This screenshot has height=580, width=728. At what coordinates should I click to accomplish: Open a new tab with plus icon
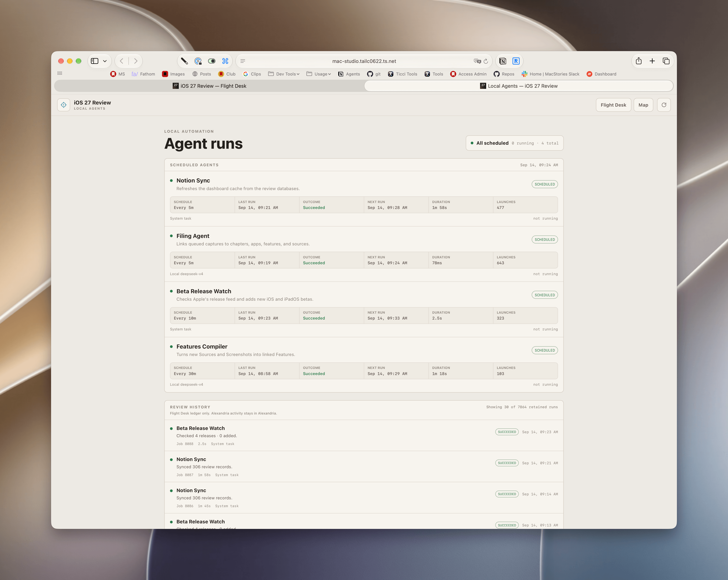point(652,61)
